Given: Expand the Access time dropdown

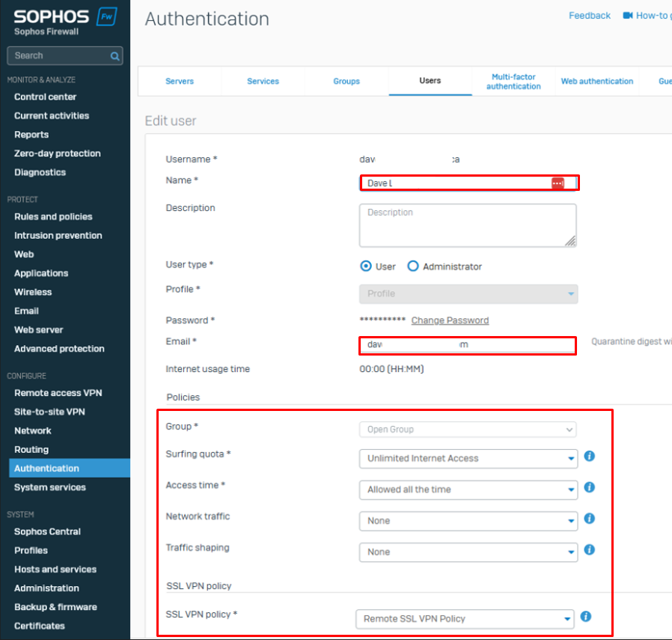Looking at the screenshot, I should pyautogui.click(x=468, y=490).
